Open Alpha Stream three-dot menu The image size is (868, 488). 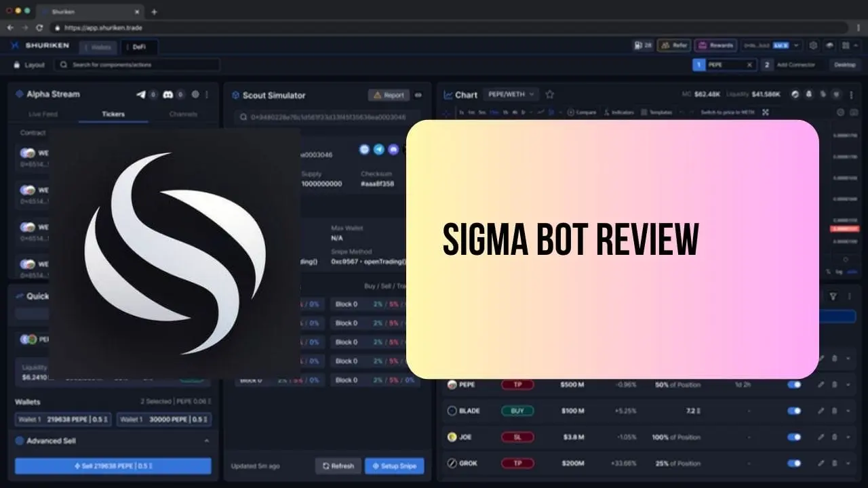pos(207,94)
